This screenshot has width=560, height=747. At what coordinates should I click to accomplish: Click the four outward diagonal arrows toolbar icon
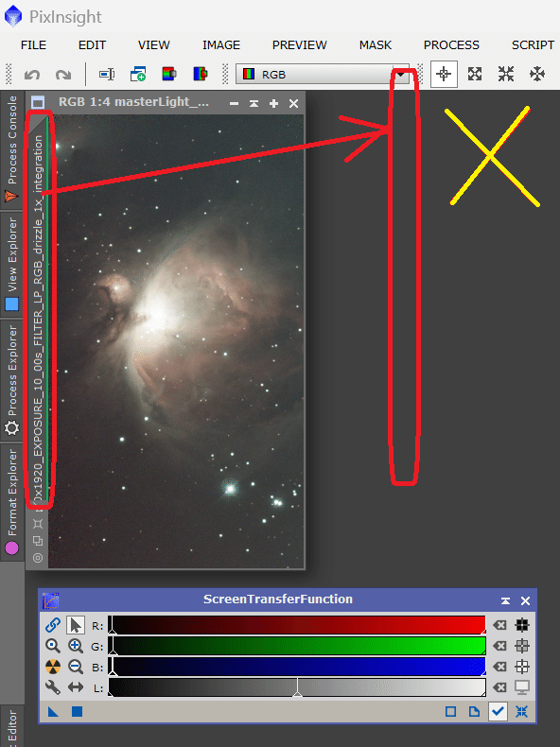[x=475, y=74]
